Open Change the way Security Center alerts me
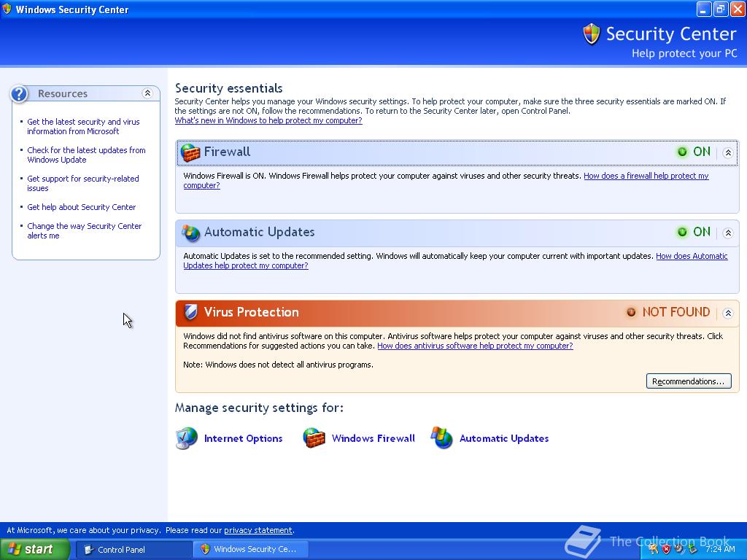Screen dimensions: 747x560 pyautogui.click(x=85, y=231)
